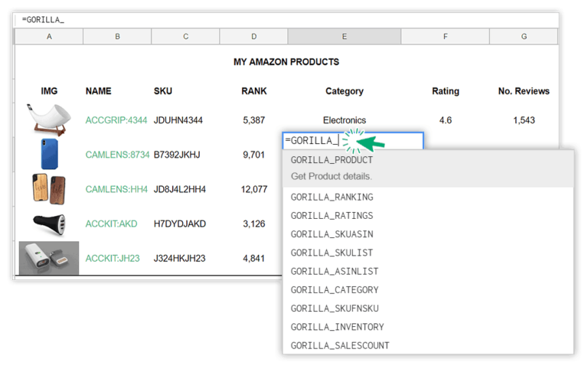Click the SKU column heading
Screen dimensions: 588x369
click(163, 91)
